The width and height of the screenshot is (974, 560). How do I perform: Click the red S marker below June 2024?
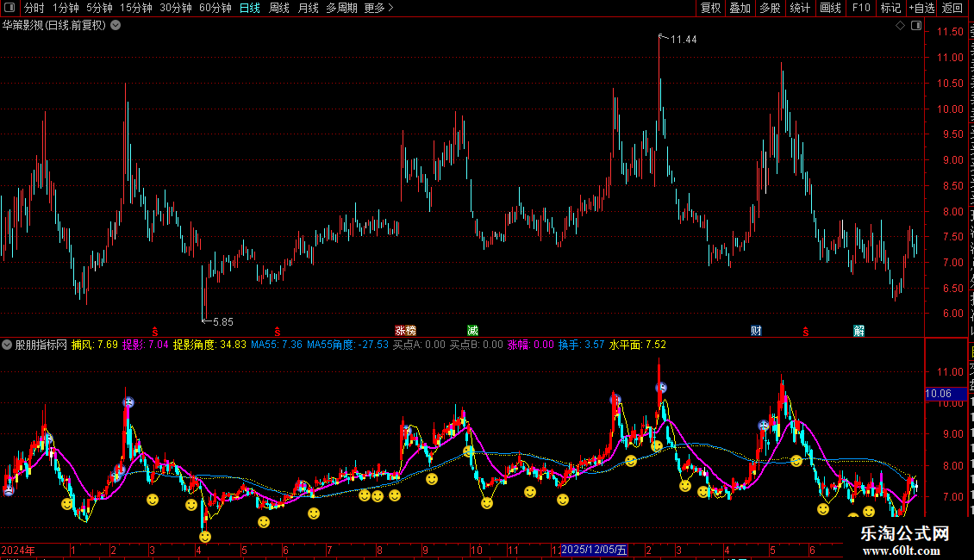click(x=277, y=333)
